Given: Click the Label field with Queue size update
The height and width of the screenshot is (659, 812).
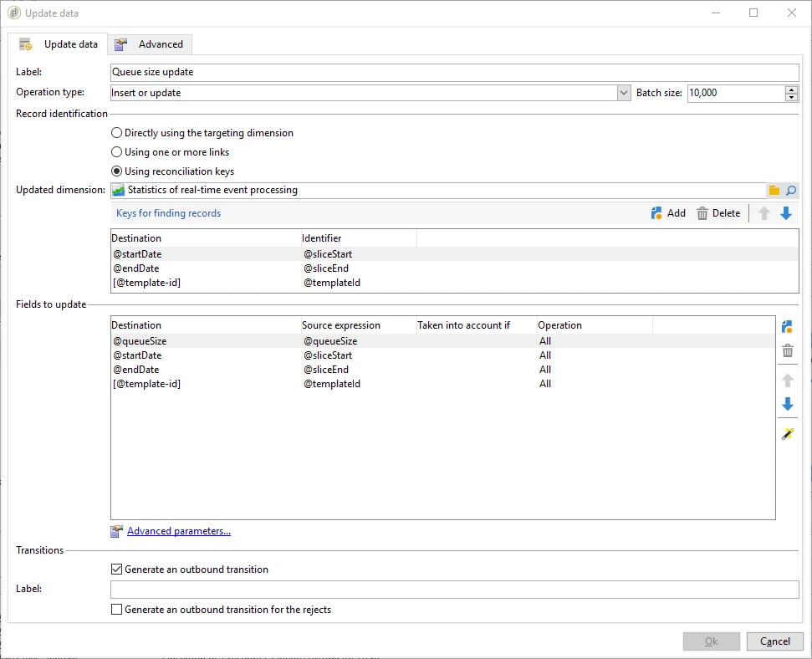Looking at the screenshot, I should [x=455, y=73].
